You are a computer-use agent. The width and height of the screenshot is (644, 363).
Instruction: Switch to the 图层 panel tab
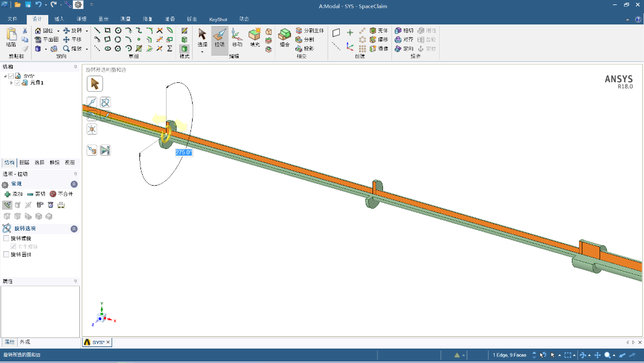click(24, 163)
